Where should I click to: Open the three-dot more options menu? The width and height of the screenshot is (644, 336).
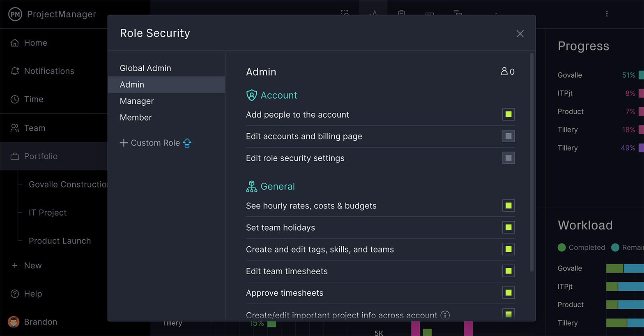[x=607, y=14]
